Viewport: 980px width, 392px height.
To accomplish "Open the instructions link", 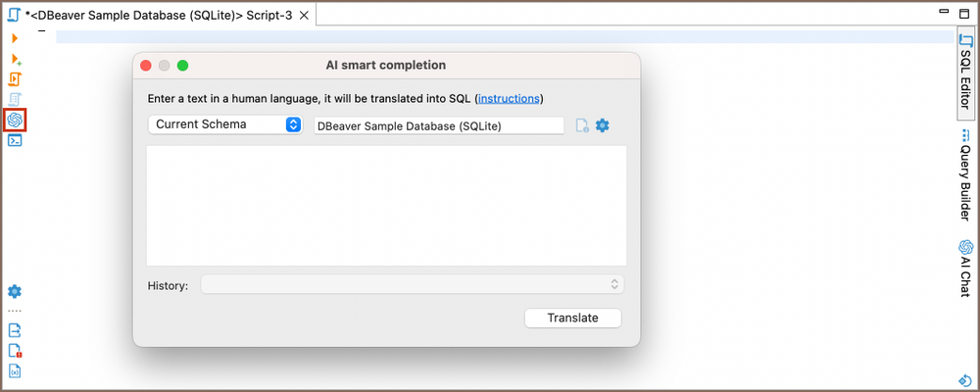I will pos(508,99).
